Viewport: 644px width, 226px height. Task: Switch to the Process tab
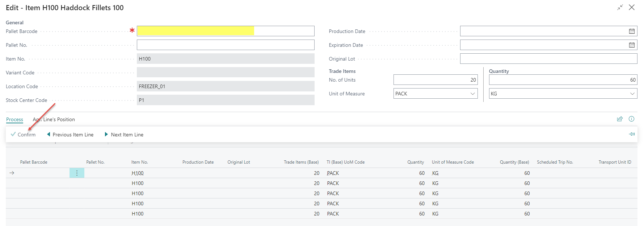point(14,119)
